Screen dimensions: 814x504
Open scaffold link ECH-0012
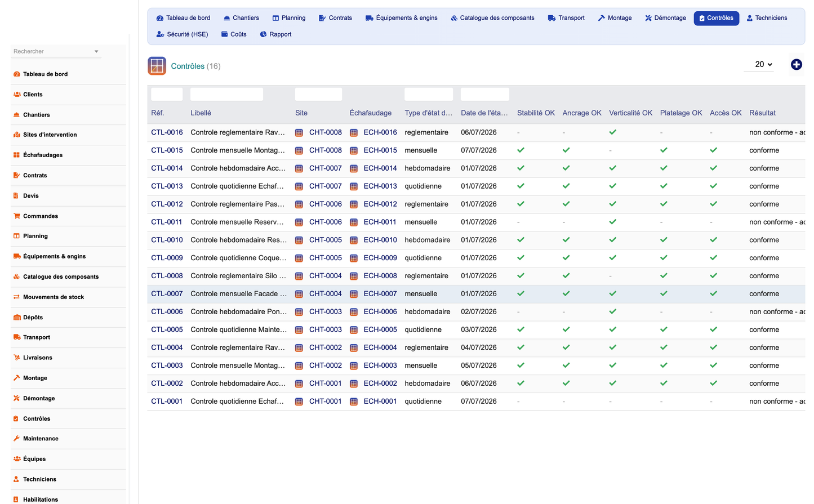point(380,204)
